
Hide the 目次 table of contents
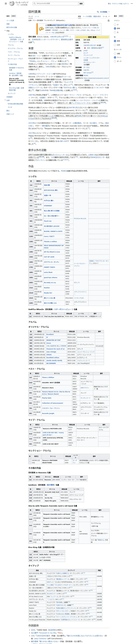14,16
